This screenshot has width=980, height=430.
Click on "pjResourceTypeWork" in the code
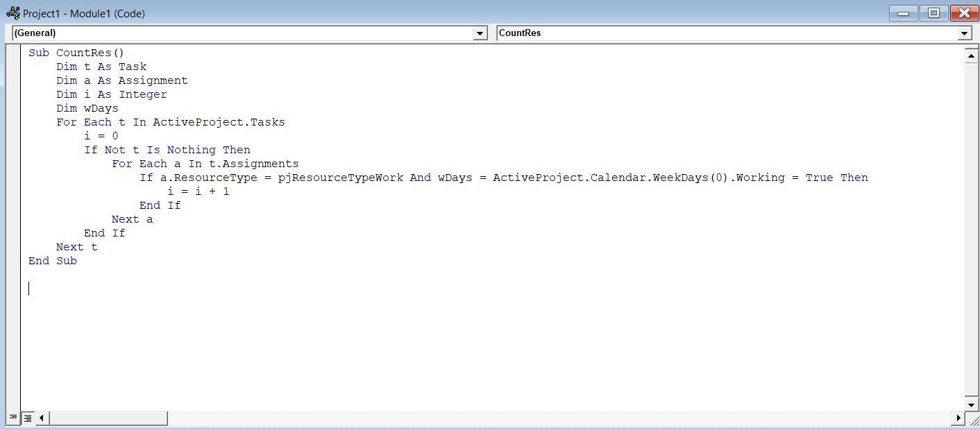341,178
